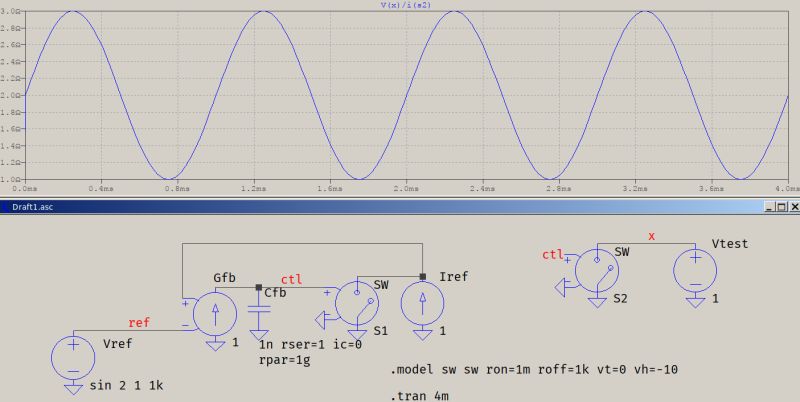Click the Gfb component name label
The width and height of the screenshot is (800, 402).
[x=224, y=278]
